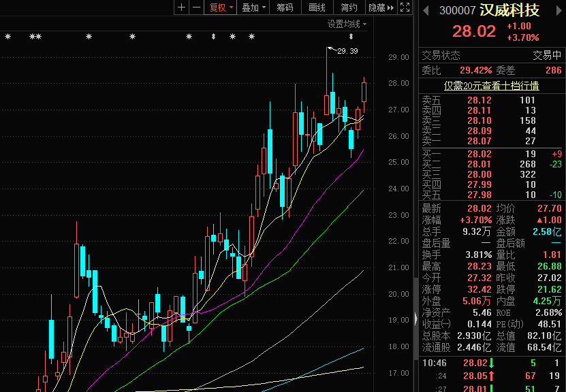Click the minus zoom-out chart icon

[196, 7]
